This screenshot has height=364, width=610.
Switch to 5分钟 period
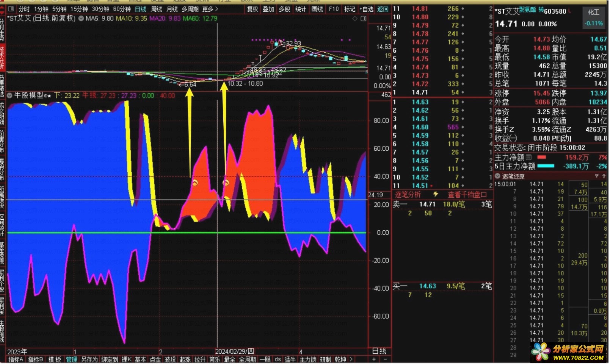[x=59, y=9]
